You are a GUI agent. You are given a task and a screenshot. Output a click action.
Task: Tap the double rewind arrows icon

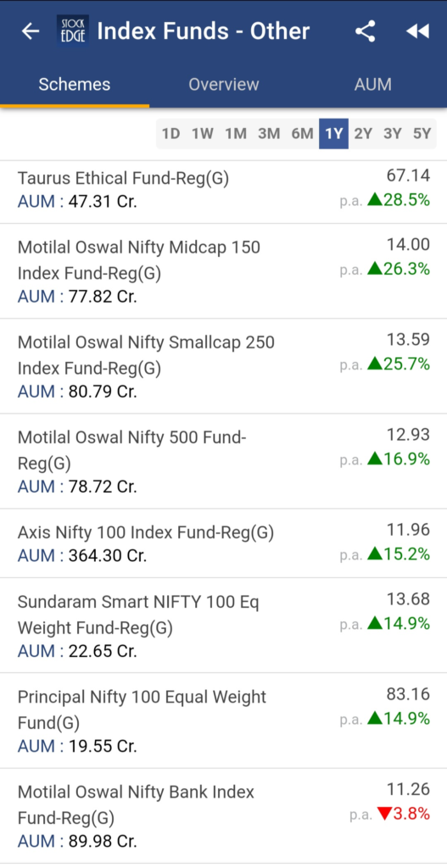click(417, 31)
